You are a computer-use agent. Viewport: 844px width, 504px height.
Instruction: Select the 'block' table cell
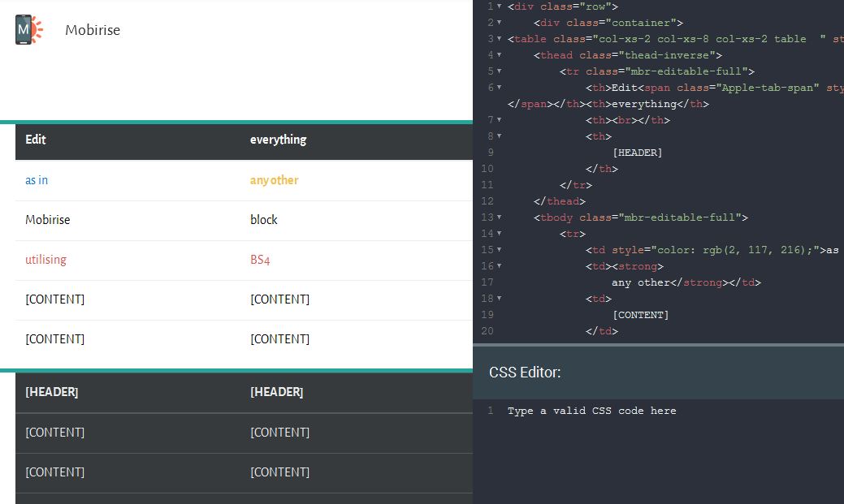tap(263, 220)
